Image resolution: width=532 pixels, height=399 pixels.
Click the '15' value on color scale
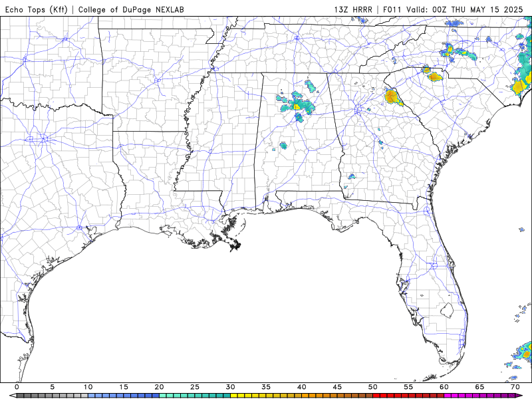click(x=124, y=387)
